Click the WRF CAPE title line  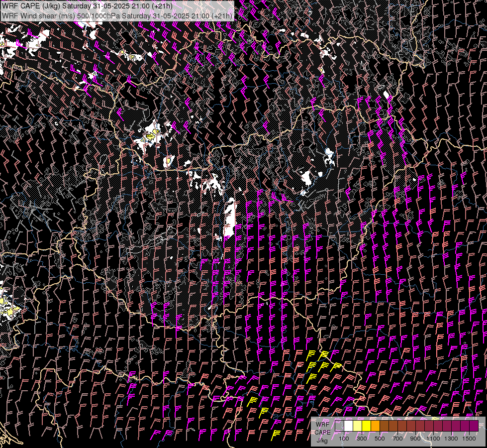[87, 6]
